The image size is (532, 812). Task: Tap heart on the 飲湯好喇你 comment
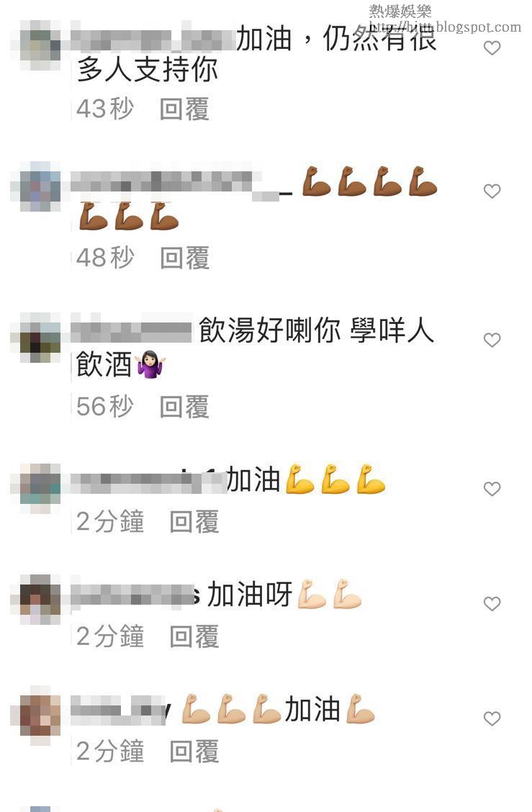tap(492, 340)
